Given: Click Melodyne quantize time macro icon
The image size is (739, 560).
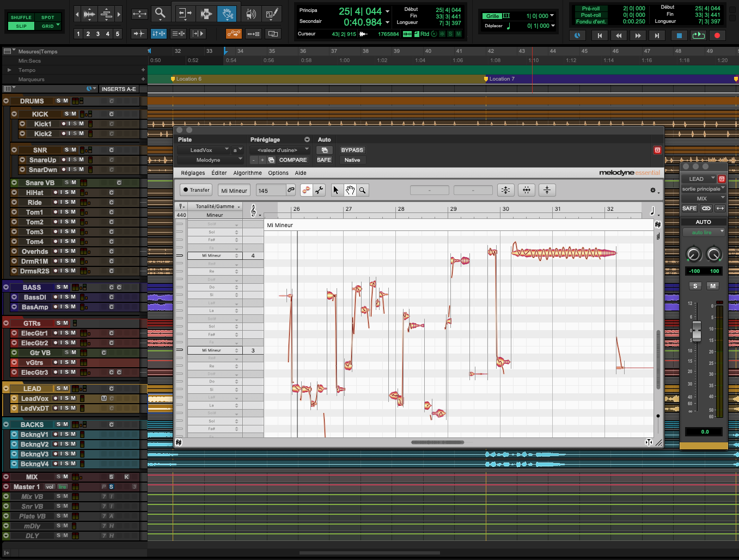Looking at the screenshot, I should (x=527, y=190).
